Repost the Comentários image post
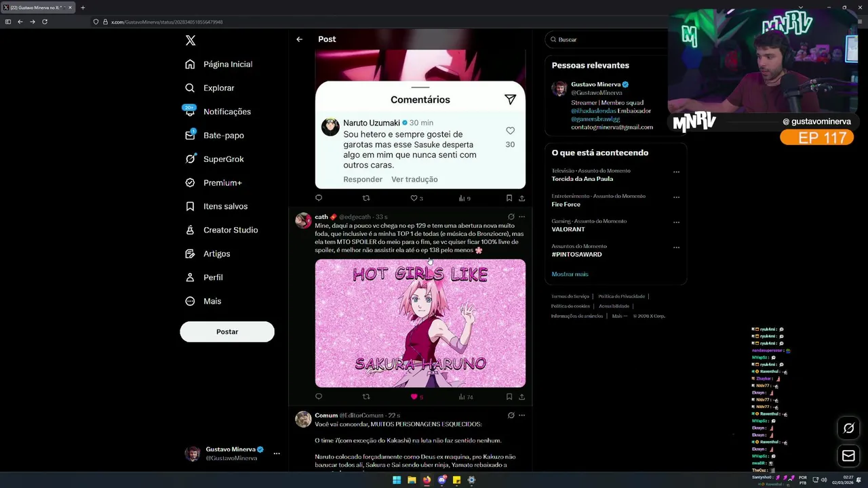This screenshot has height=488, width=868. [366, 198]
